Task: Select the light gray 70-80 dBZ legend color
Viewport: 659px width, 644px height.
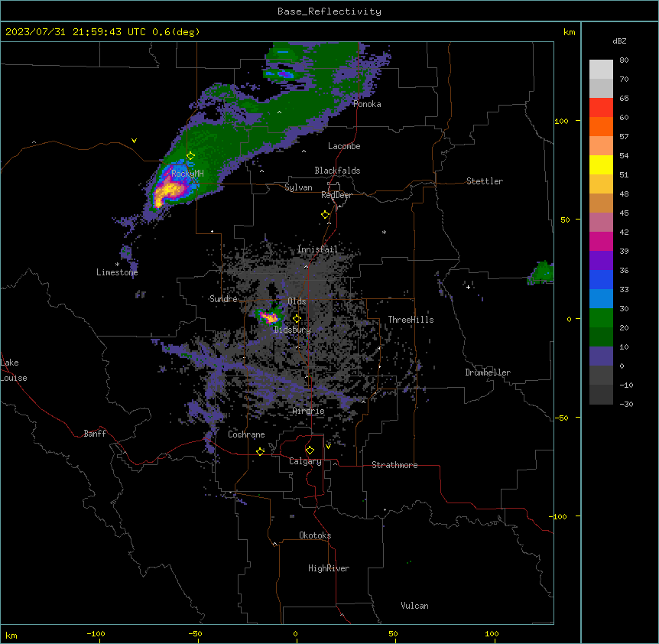Action: coord(601,70)
